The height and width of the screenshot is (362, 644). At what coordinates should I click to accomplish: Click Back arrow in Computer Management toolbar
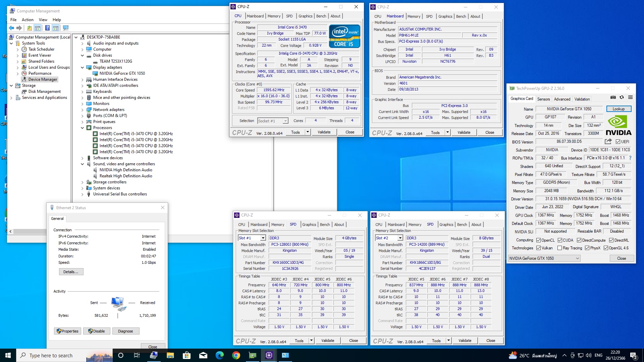coord(11,28)
